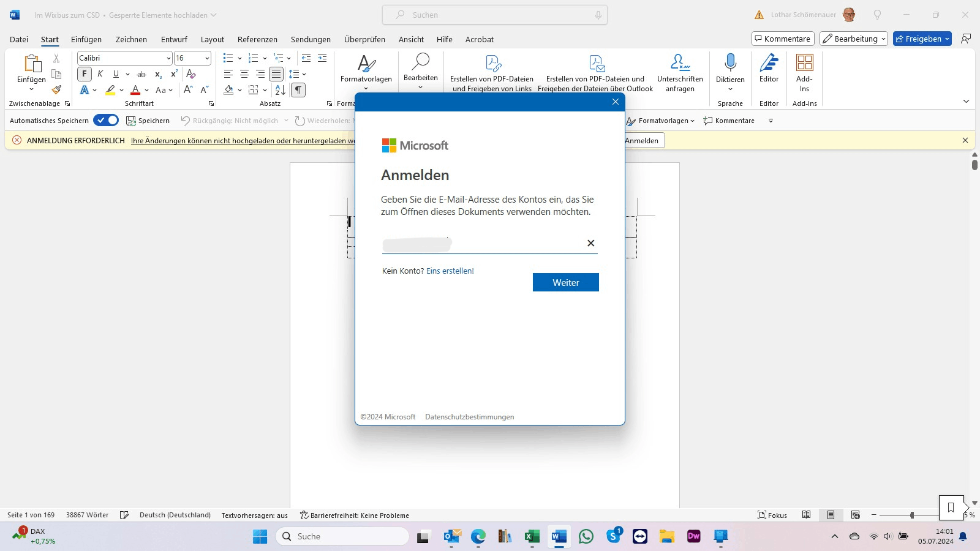
Task: Click the Bearbeiten magnifier button
Action: 421,70
